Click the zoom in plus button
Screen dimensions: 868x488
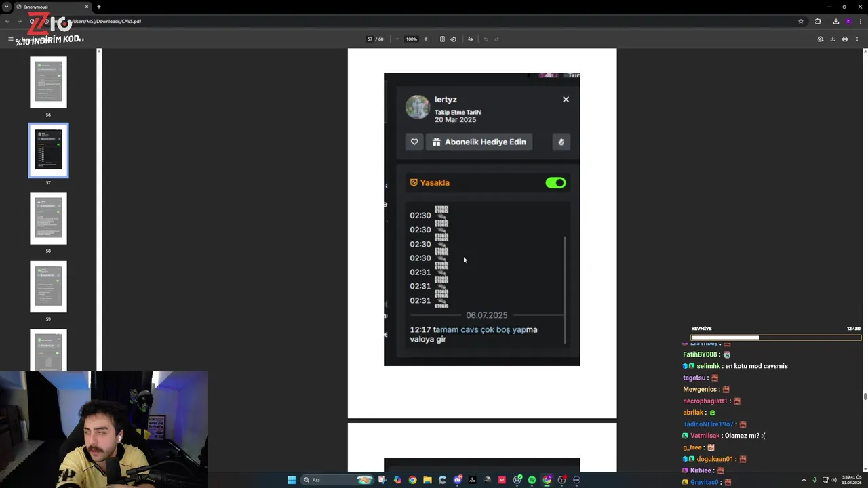[426, 39]
